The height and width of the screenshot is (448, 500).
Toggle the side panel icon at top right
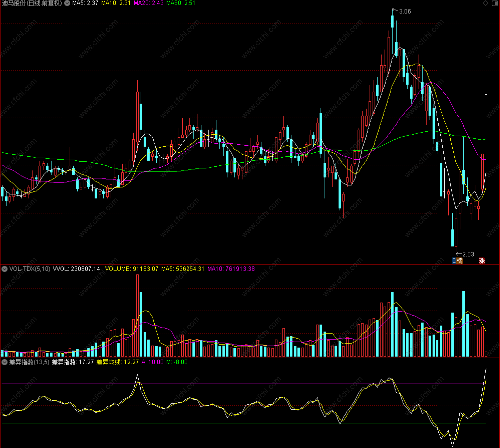point(494,3)
